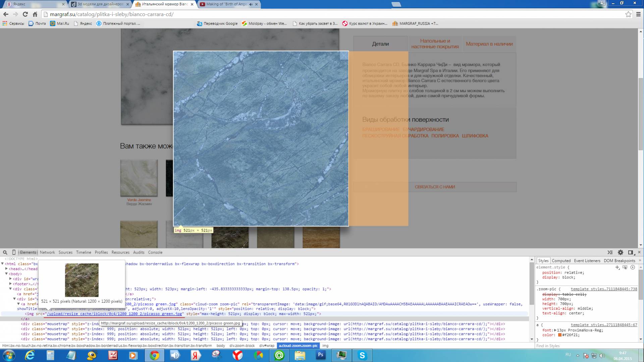This screenshot has width=644, height=362.
Task: Toggle DevTools device mode icon
Action: point(14,252)
